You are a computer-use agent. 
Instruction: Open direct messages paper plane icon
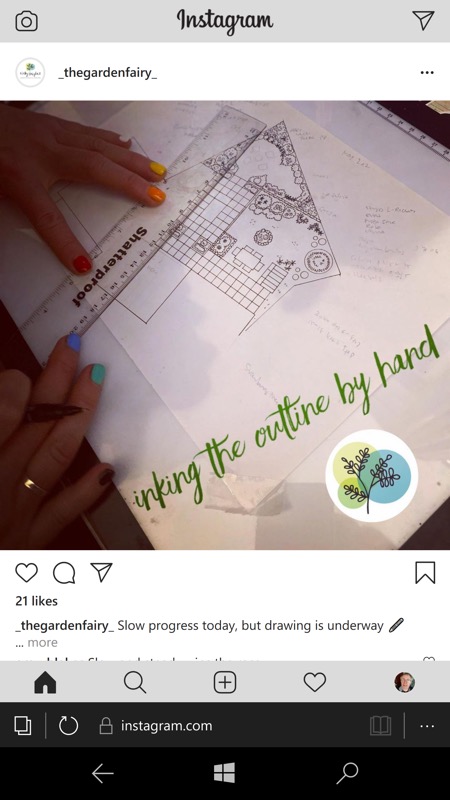423,20
